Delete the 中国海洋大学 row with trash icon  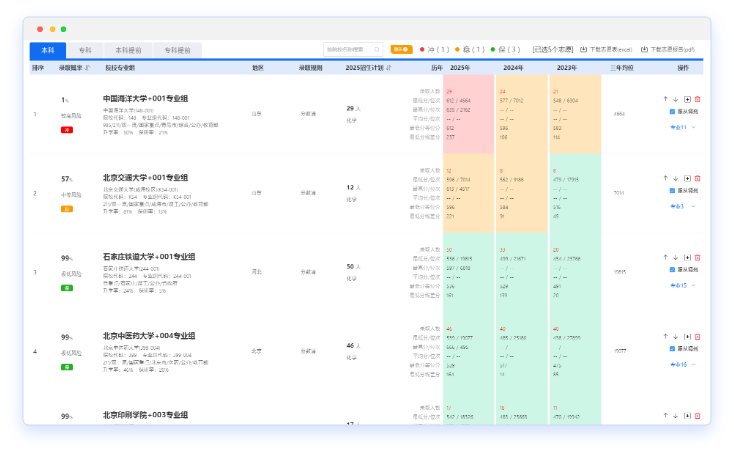[697, 99]
